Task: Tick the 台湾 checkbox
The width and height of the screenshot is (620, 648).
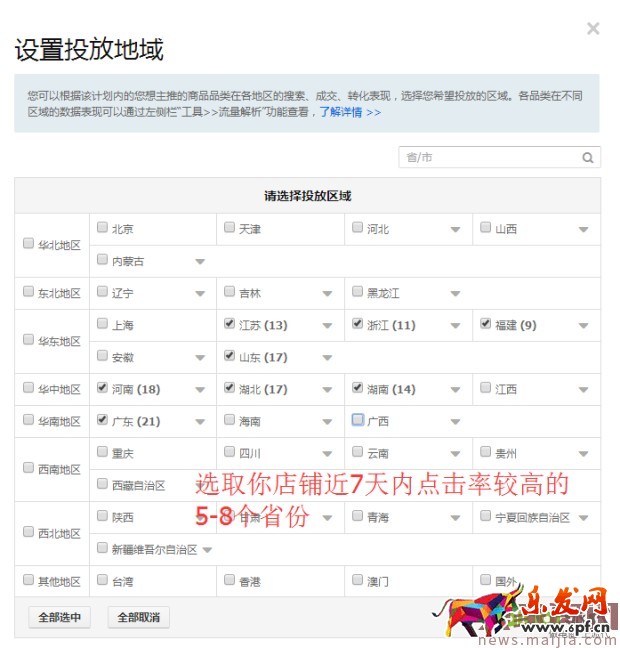Action: (x=102, y=579)
